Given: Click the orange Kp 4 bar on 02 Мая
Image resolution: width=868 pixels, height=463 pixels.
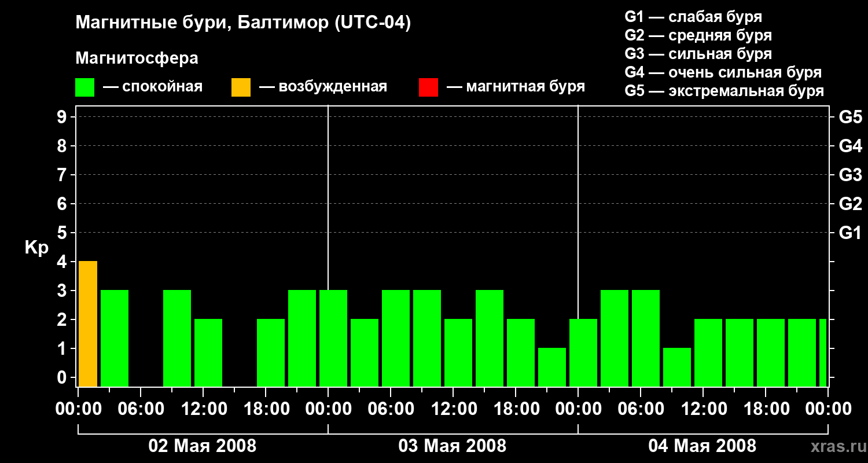Looking at the screenshot, I should point(88,324).
